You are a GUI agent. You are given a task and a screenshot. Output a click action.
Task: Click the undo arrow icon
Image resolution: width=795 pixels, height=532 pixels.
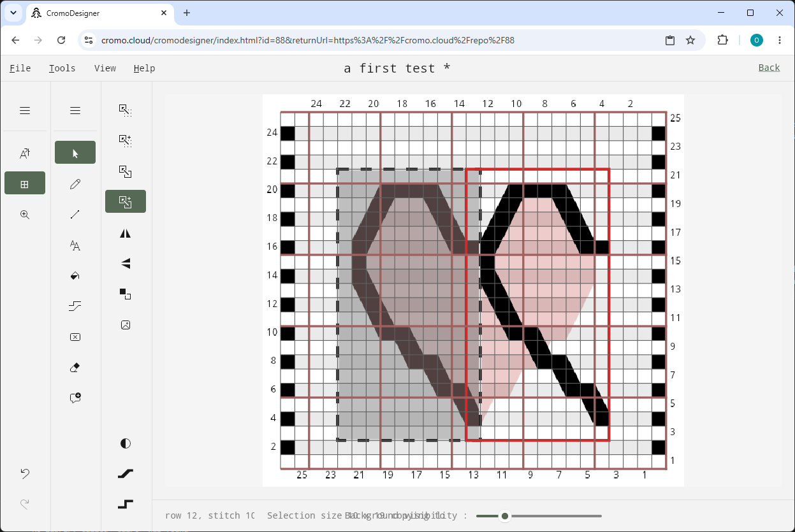click(x=25, y=473)
